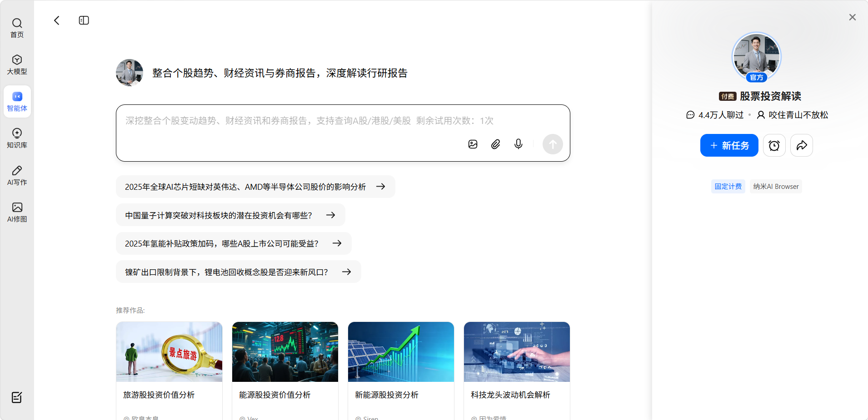Open the 首页 search home icon
This screenshot has height=420, width=868.
point(17,28)
